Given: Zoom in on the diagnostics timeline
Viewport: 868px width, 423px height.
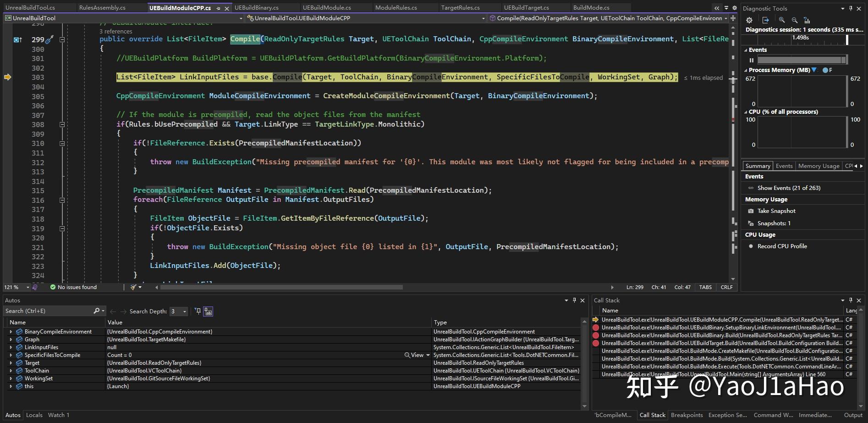Looking at the screenshot, I should pyautogui.click(x=783, y=20).
